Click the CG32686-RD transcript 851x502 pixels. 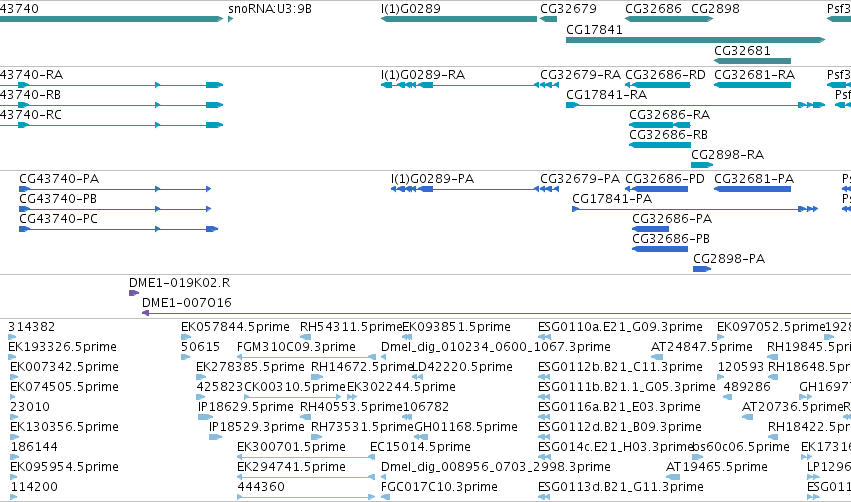tap(658, 85)
